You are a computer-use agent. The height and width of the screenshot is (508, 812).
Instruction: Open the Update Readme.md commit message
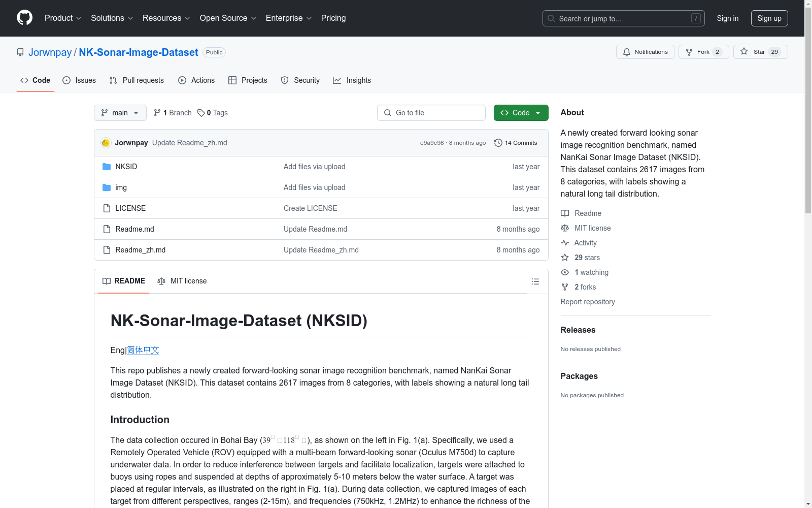coord(316,229)
